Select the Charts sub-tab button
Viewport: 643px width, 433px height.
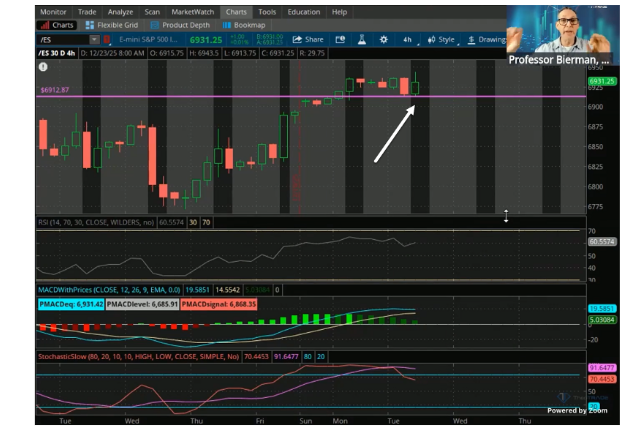[x=58, y=25]
